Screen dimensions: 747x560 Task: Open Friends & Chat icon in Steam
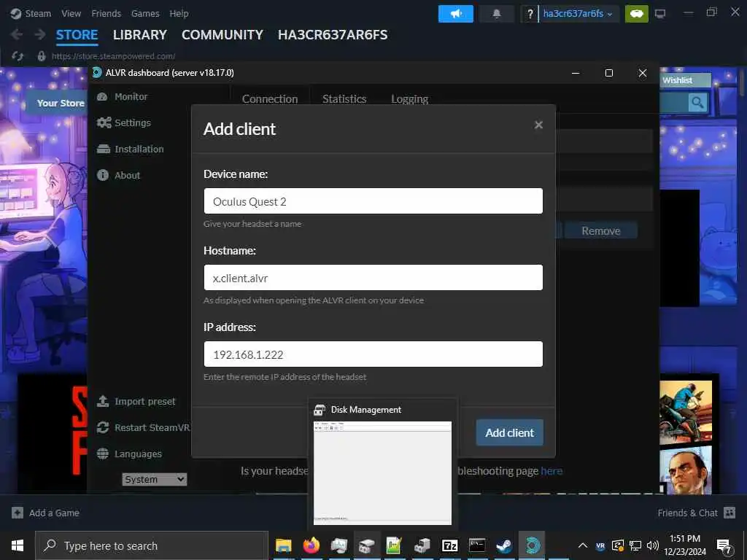(x=729, y=513)
